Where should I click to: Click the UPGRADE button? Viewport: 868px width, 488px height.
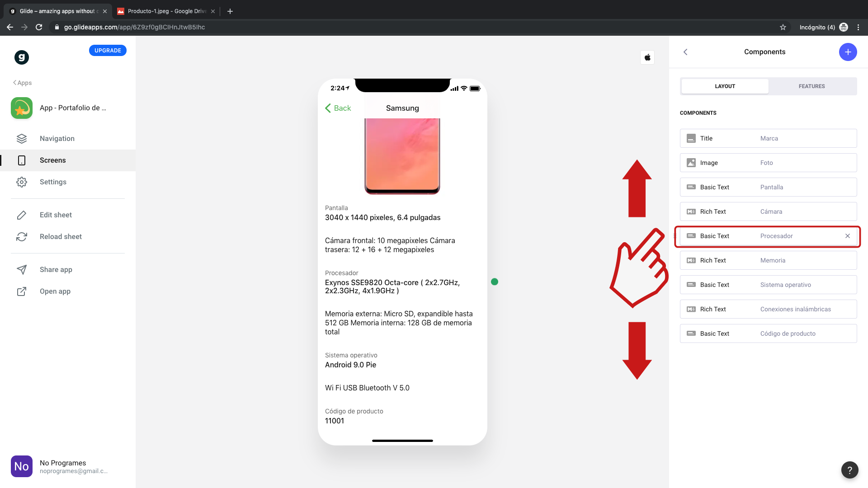(108, 51)
